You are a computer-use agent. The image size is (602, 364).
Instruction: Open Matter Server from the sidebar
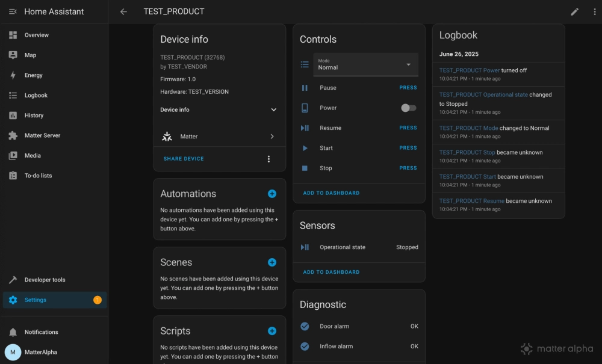tap(42, 135)
